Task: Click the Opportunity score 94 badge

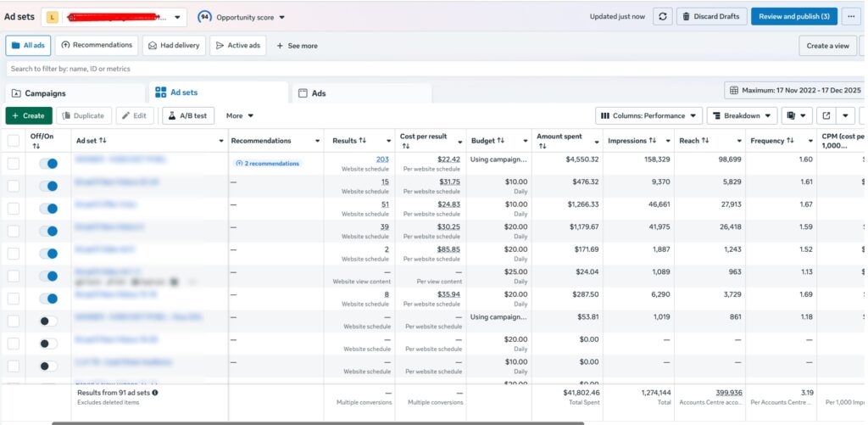Action: click(204, 17)
